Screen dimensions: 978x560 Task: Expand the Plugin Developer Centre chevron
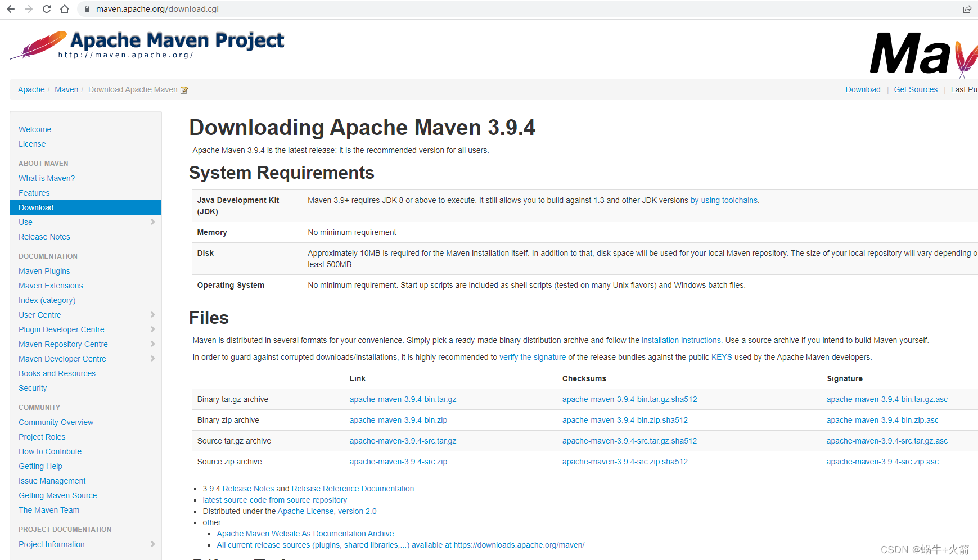pos(152,329)
